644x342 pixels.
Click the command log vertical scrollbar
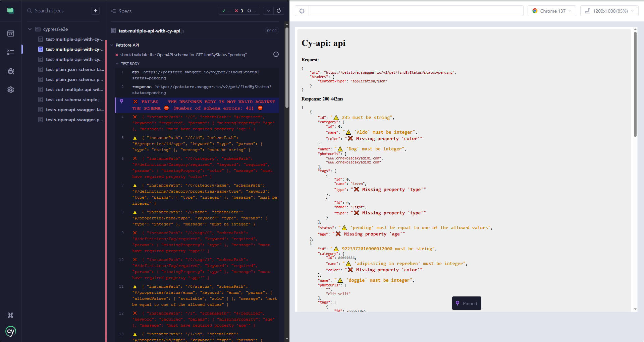[x=287, y=67]
